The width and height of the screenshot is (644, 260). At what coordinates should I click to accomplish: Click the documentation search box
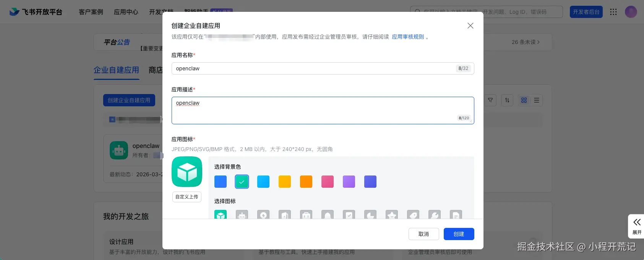click(x=486, y=12)
